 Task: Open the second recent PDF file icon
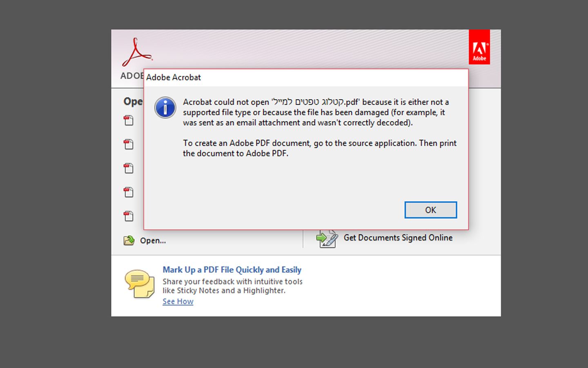[x=129, y=144]
